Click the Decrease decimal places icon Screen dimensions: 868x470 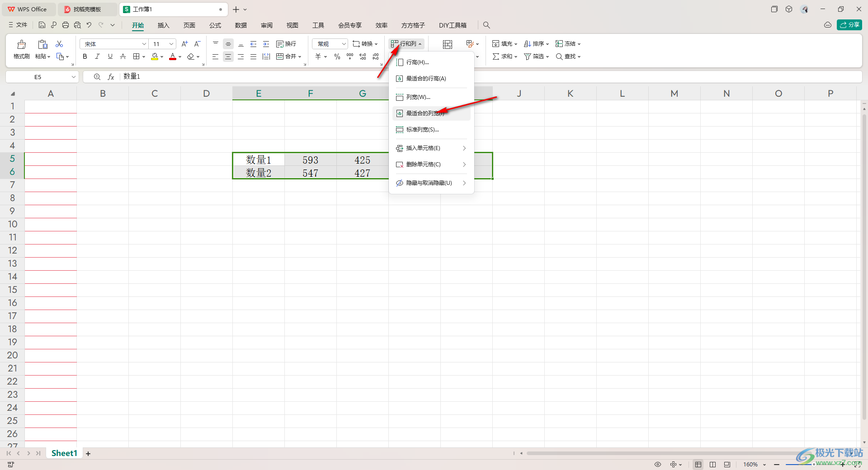pos(376,56)
